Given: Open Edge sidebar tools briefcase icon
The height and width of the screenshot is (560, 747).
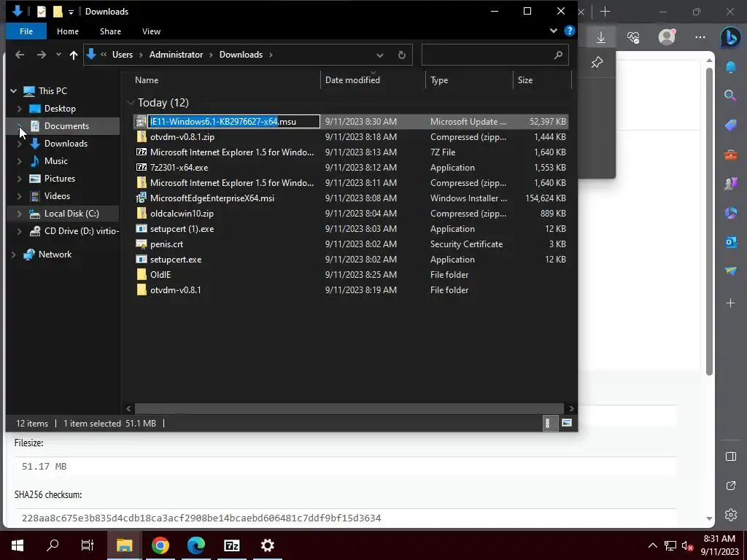Looking at the screenshot, I should [731, 155].
